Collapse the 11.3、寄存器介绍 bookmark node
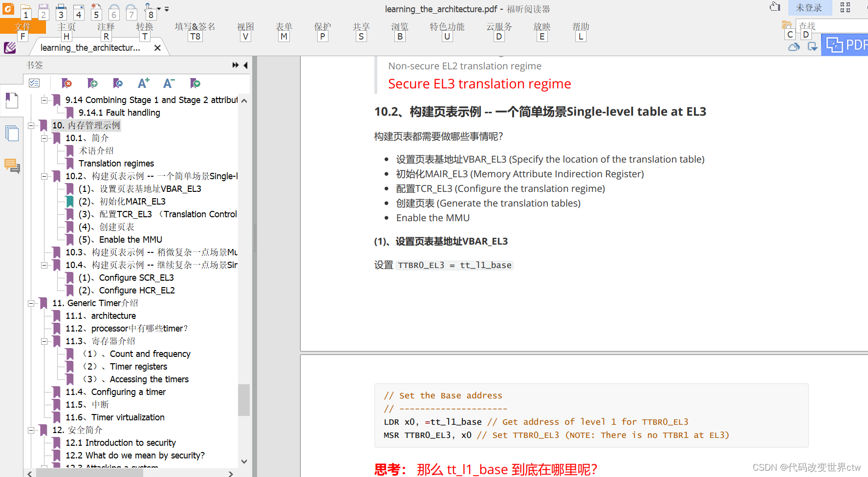The height and width of the screenshot is (477, 868). (x=44, y=341)
